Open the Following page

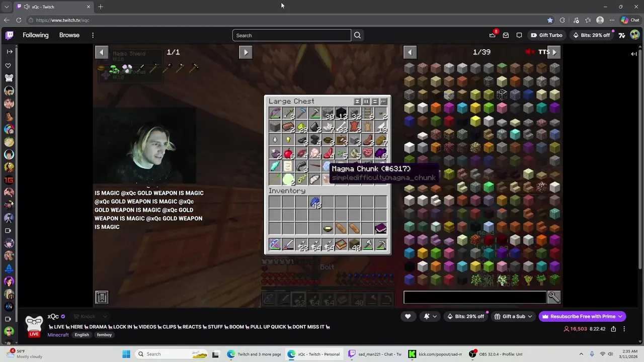coord(35,35)
